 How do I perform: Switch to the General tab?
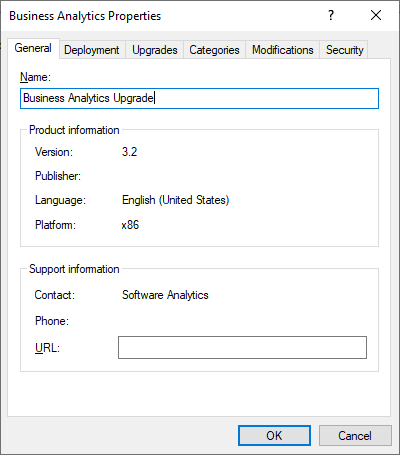coord(33,48)
